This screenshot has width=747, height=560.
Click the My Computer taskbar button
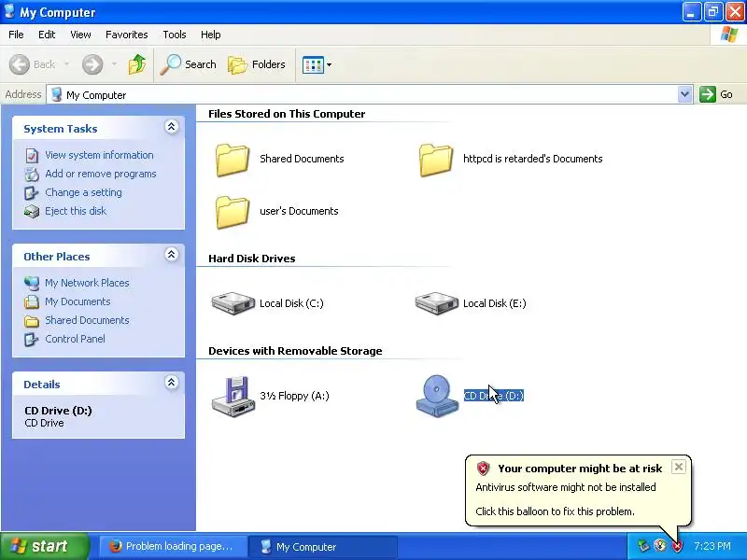click(322, 546)
